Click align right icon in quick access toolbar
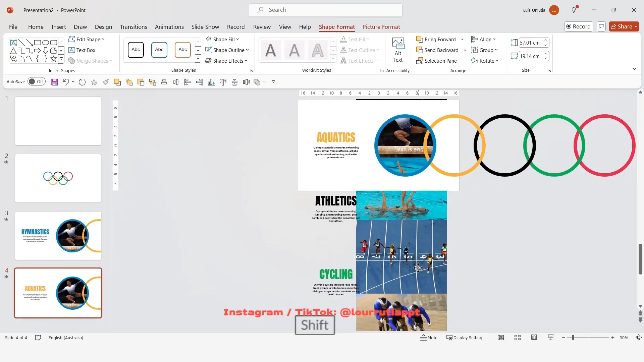644x362 pixels. click(x=200, y=82)
